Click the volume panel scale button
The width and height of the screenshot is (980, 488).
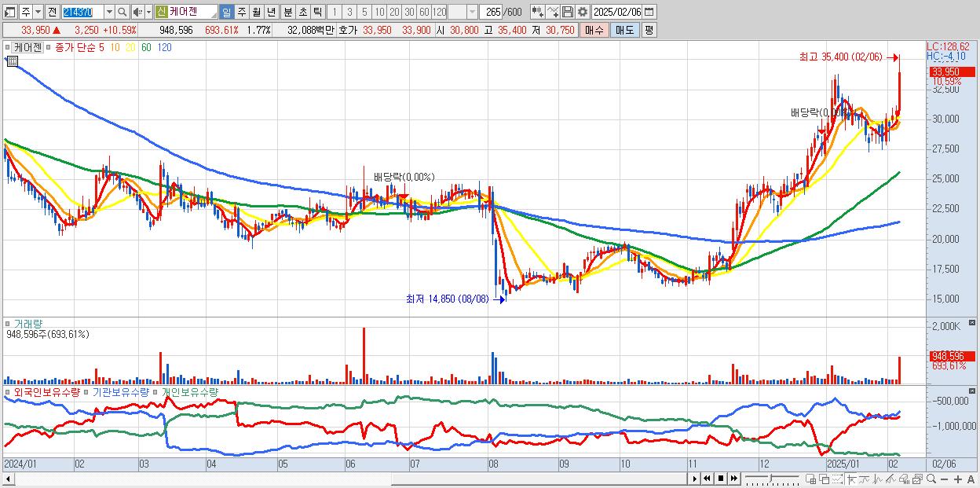pyautogui.click(x=973, y=323)
